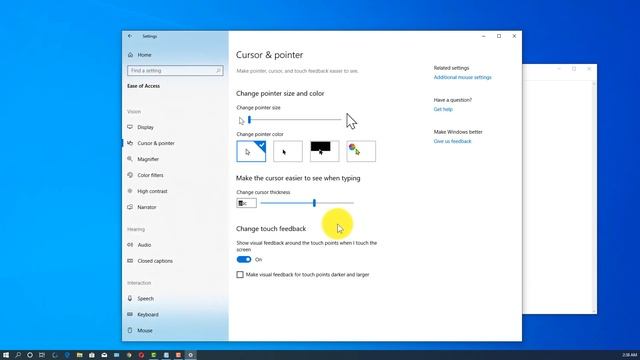Switch to the Settings taskbar icon
The height and width of the screenshot is (360, 640).
(191, 355)
